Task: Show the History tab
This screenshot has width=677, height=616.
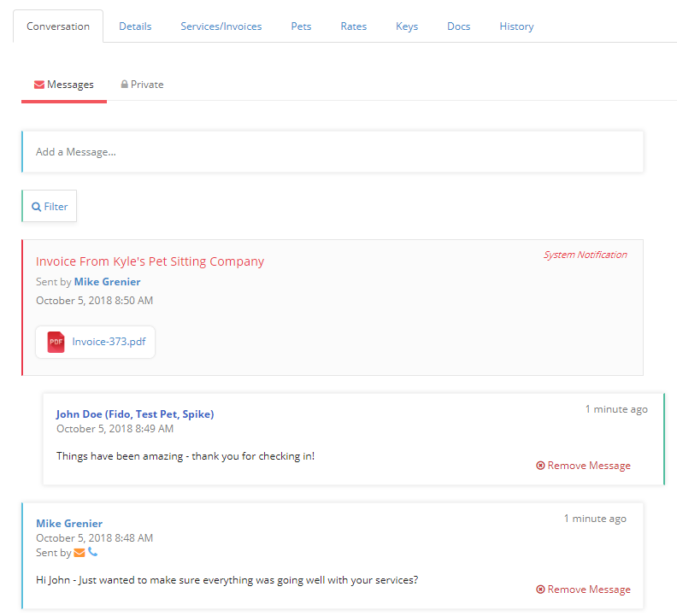Action: [516, 26]
